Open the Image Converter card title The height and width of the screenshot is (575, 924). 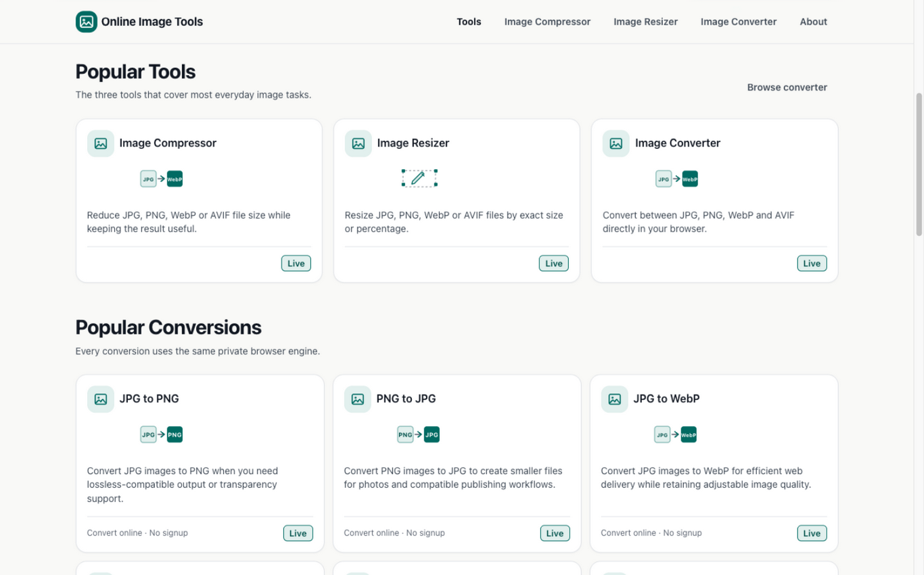[x=678, y=143]
